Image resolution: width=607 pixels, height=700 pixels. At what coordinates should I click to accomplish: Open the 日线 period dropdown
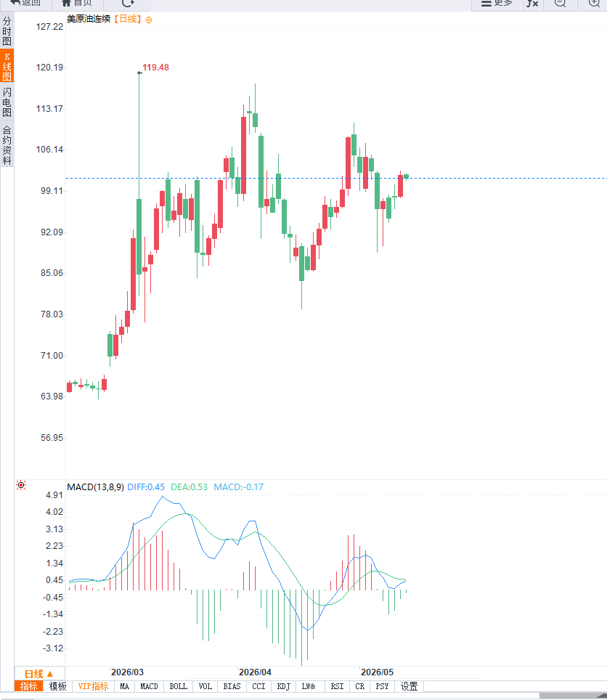pyautogui.click(x=38, y=674)
